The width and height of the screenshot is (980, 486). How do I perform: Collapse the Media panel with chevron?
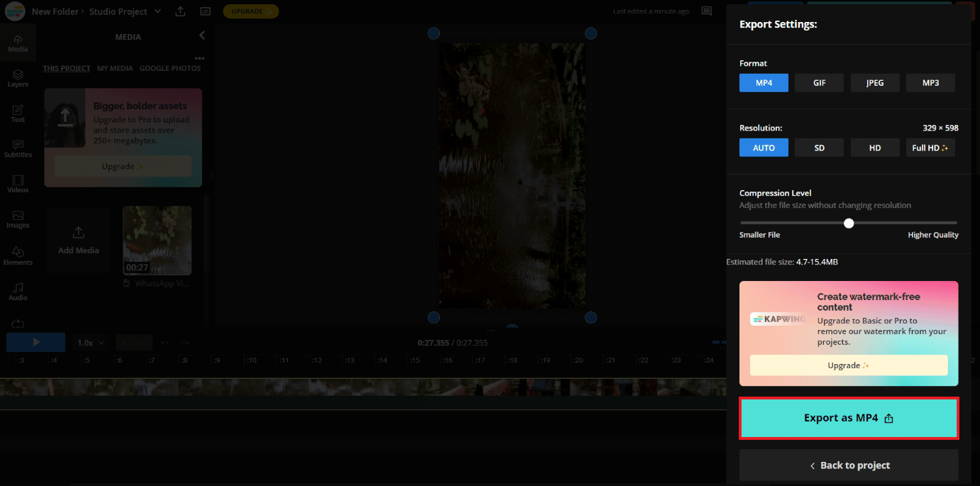point(202,35)
